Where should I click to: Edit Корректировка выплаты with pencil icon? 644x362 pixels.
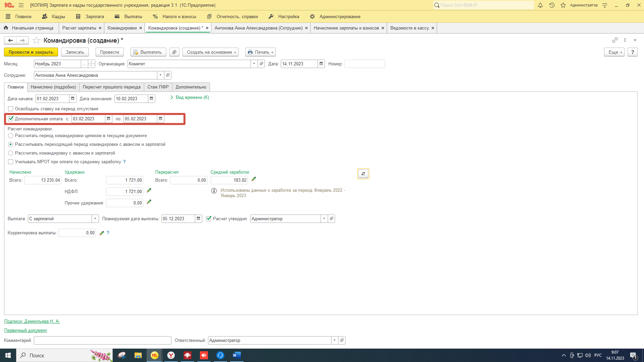(x=102, y=233)
